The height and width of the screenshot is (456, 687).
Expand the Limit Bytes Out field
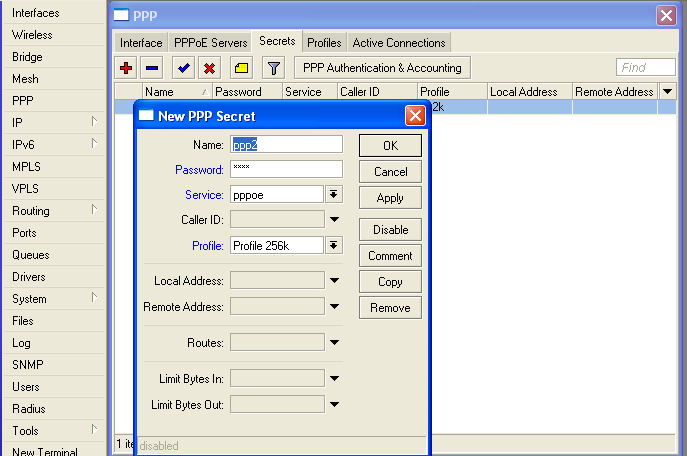[x=334, y=405]
